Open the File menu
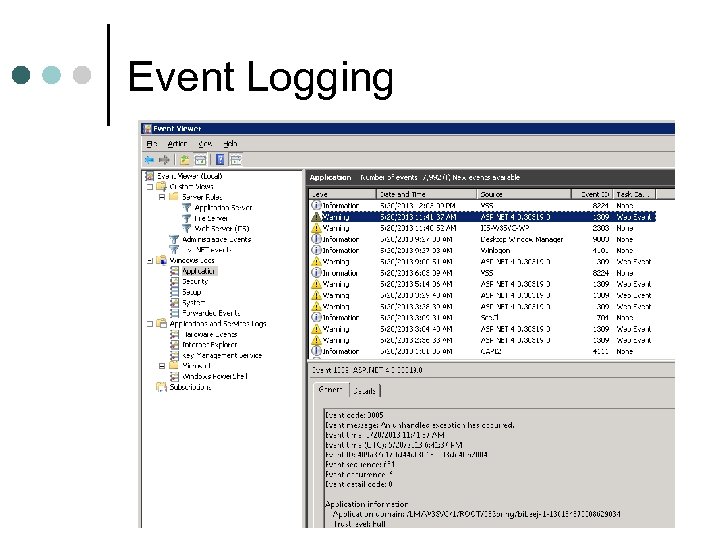Screen dimensions: 720x540 [x=152, y=144]
